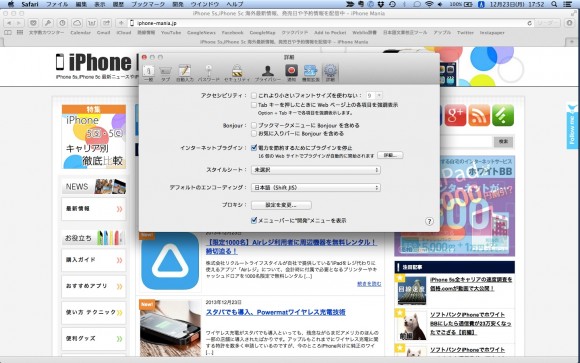Open the Tabs (タブ) preferences pane
The width and height of the screenshot is (580, 363).
click(x=165, y=74)
